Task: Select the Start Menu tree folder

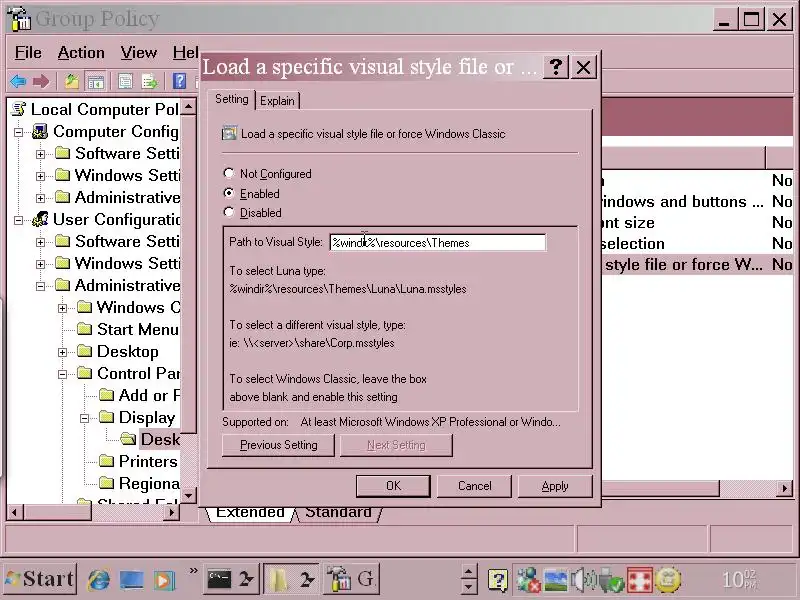Action: 128,330
